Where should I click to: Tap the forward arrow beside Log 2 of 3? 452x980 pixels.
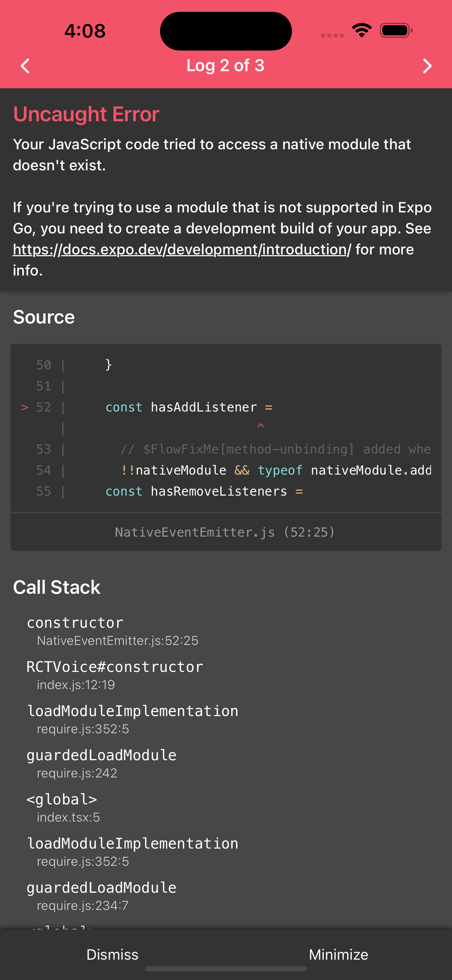pyautogui.click(x=427, y=66)
